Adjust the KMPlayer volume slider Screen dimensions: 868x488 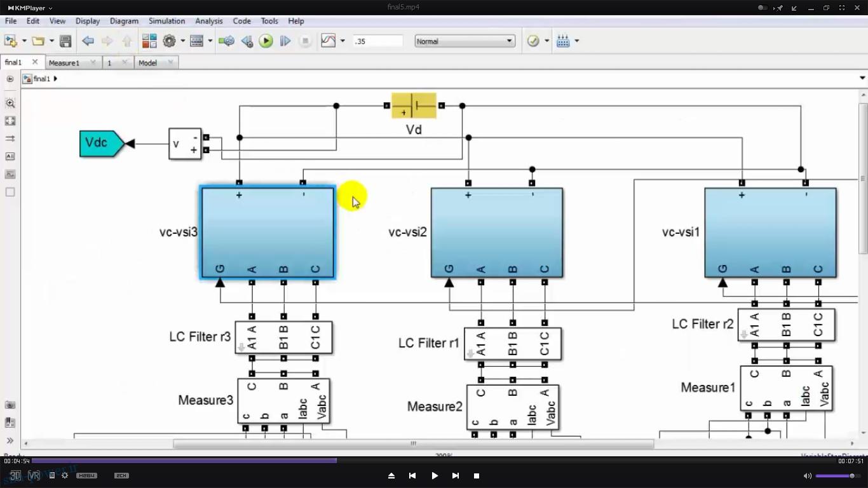click(x=837, y=476)
